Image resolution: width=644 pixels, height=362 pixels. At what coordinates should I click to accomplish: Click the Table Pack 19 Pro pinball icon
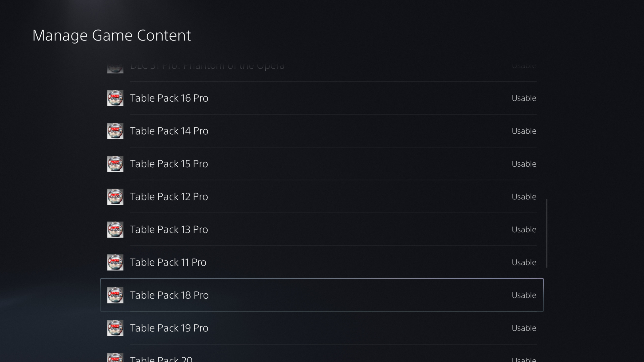115,328
